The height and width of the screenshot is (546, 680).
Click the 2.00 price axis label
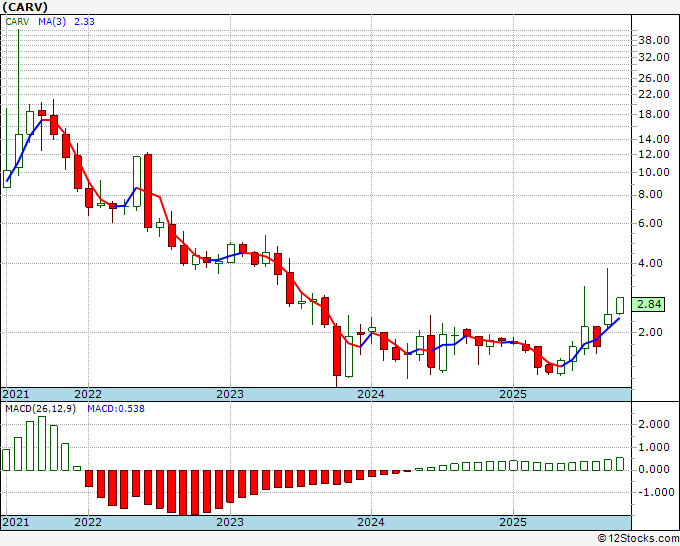(651, 332)
